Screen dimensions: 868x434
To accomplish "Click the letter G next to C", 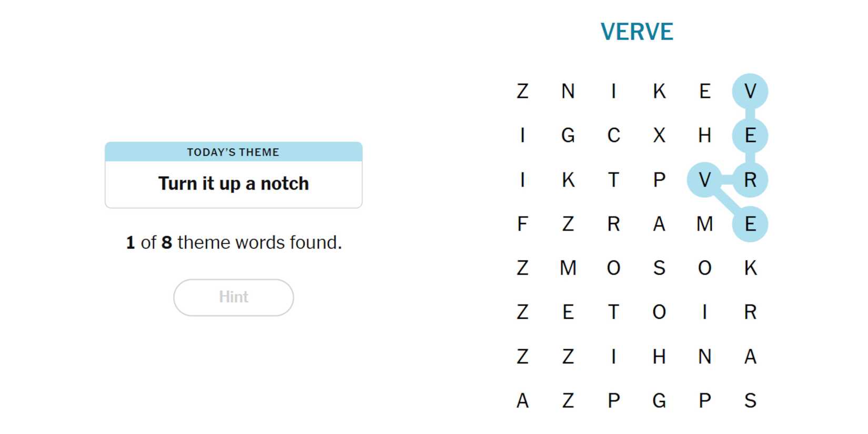I will (568, 136).
